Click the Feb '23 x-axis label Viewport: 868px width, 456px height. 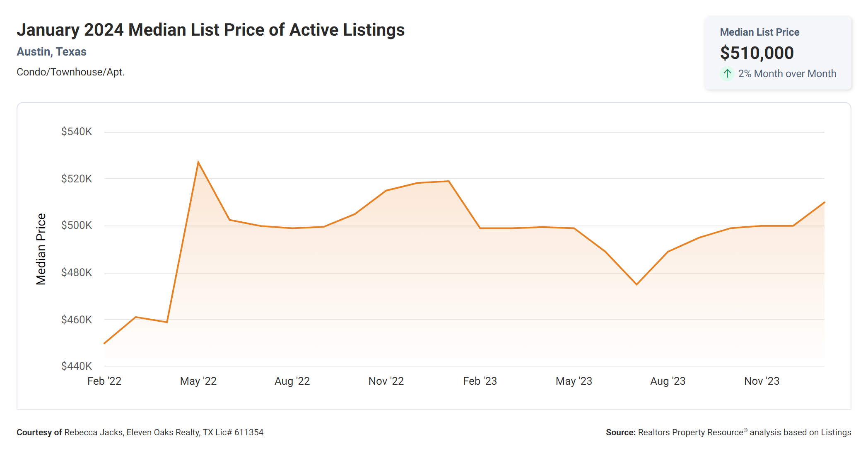(x=480, y=381)
